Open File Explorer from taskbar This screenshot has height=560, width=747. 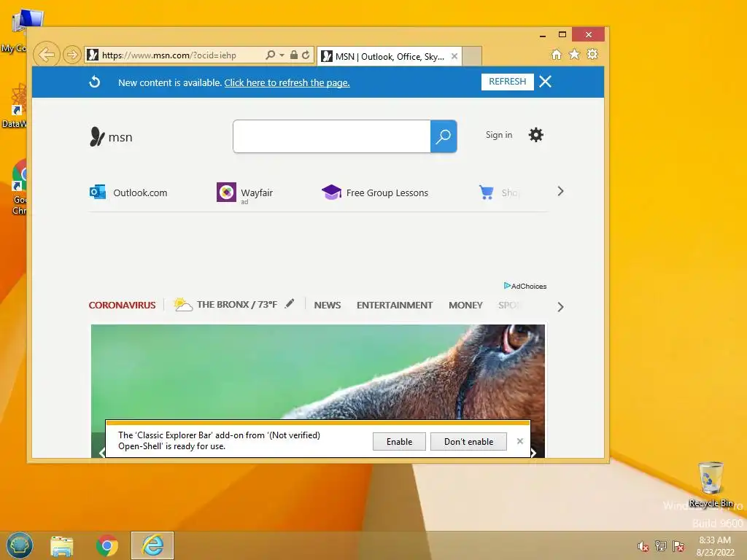tap(62, 545)
